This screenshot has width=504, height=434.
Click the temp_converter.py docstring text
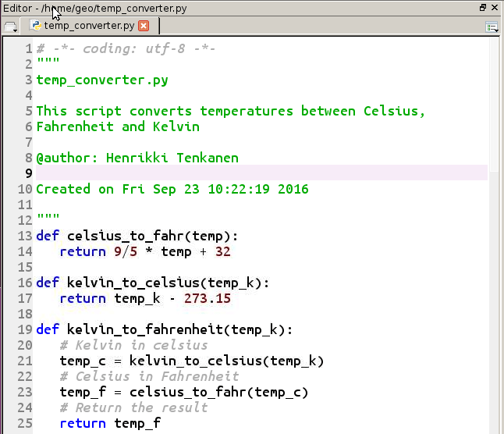pyautogui.click(x=102, y=80)
